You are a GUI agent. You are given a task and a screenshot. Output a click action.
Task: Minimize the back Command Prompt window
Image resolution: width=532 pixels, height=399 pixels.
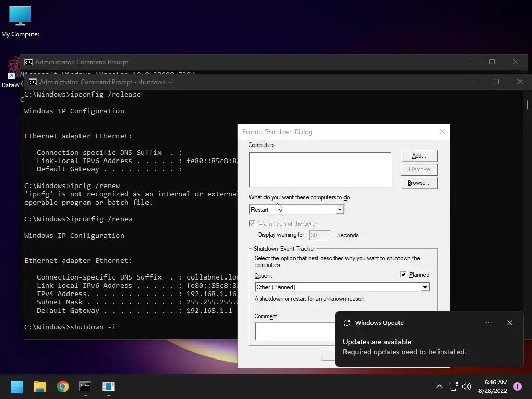click(x=469, y=62)
